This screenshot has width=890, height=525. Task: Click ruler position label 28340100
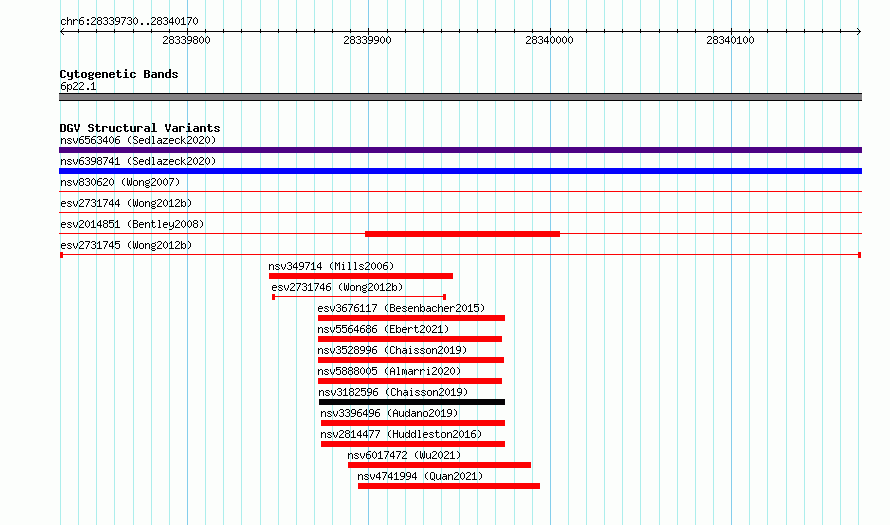(x=730, y=40)
